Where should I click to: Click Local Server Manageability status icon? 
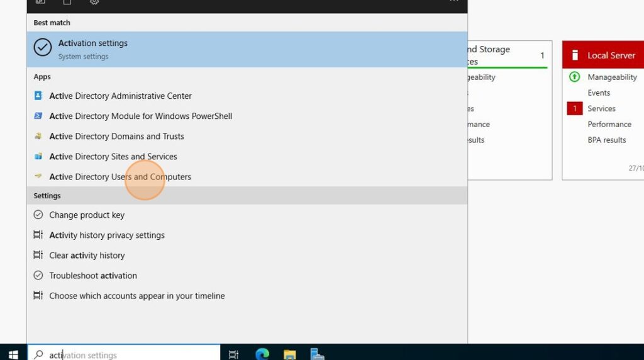point(575,77)
